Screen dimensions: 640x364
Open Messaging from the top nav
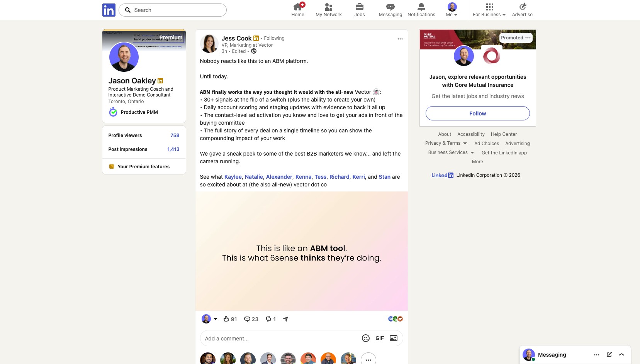coord(390,10)
